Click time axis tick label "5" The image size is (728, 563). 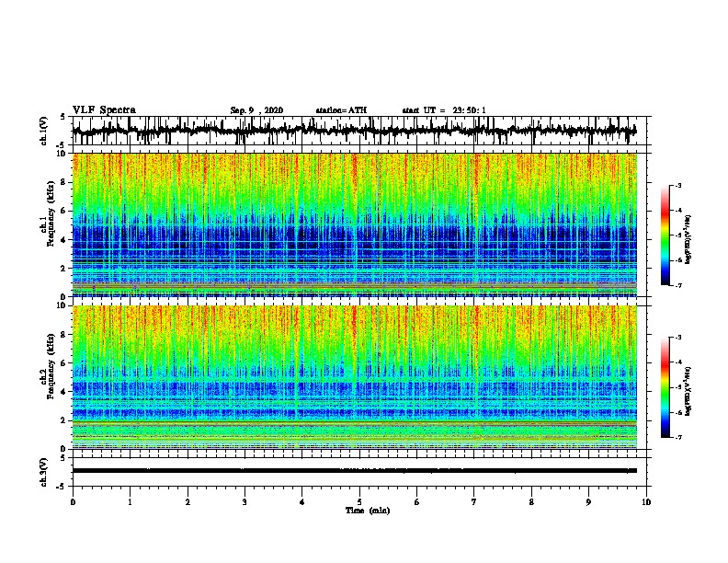[x=359, y=502]
